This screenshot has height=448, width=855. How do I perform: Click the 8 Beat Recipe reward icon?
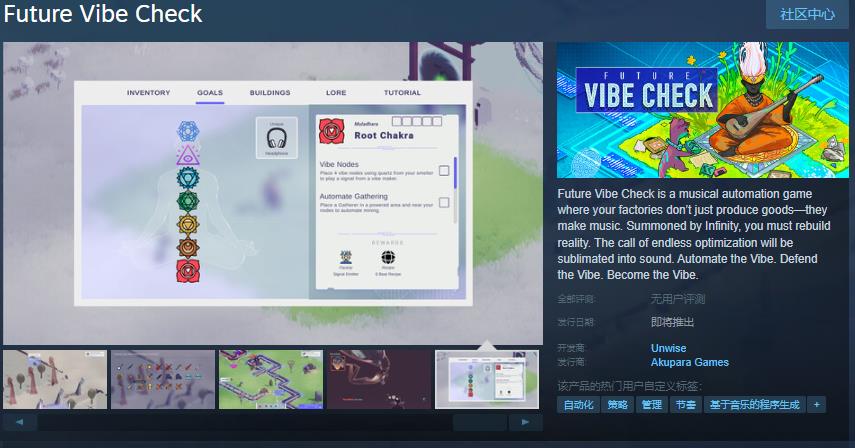point(388,256)
